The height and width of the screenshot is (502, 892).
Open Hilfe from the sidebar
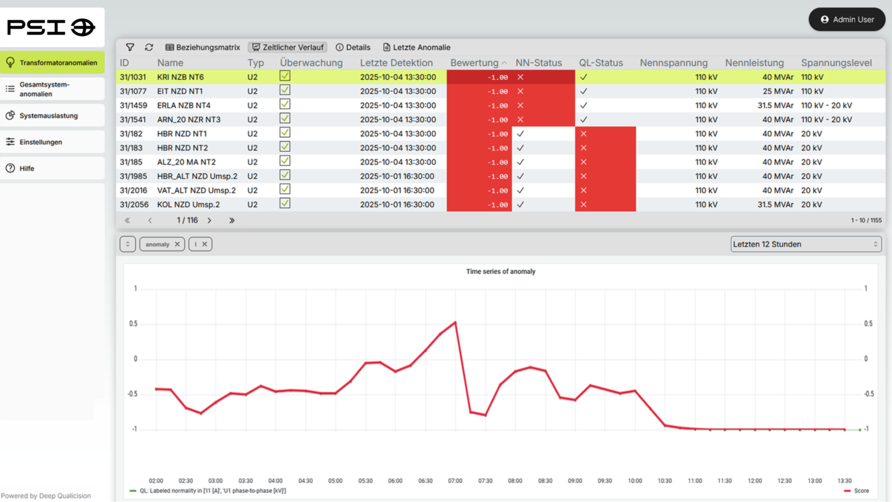tap(27, 168)
